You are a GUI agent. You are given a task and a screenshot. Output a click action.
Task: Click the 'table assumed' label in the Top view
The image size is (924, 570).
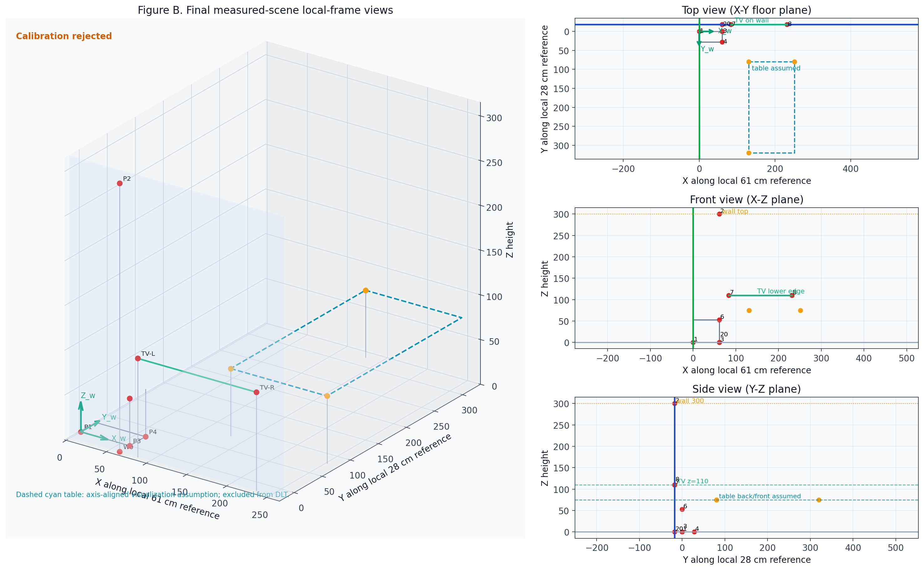(x=776, y=68)
